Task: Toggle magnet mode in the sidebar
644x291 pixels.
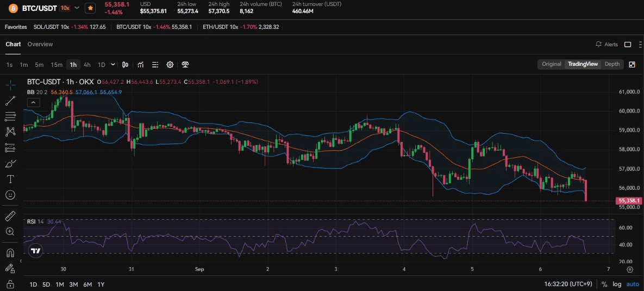Action: (10, 253)
